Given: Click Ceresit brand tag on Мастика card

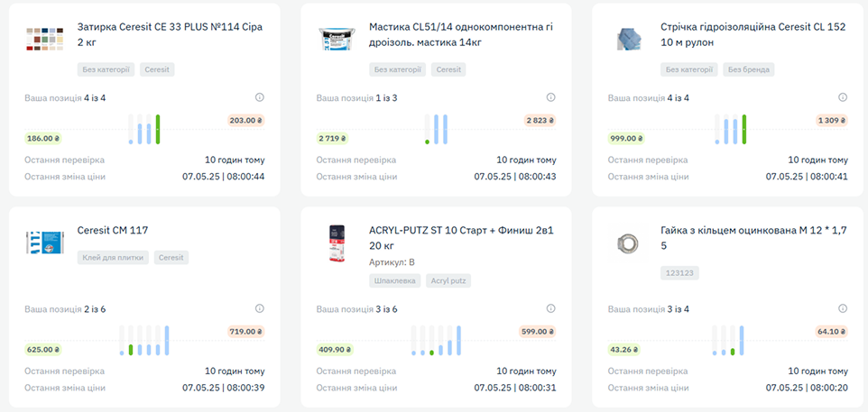Looking at the screenshot, I should 448,69.
